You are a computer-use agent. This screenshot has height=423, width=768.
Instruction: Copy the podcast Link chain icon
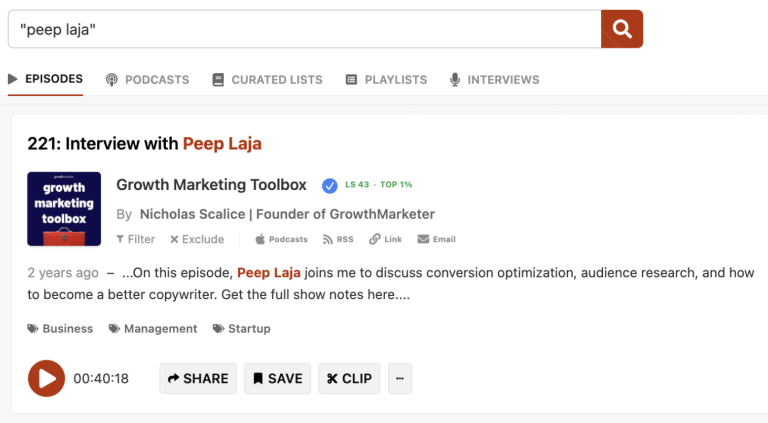375,239
